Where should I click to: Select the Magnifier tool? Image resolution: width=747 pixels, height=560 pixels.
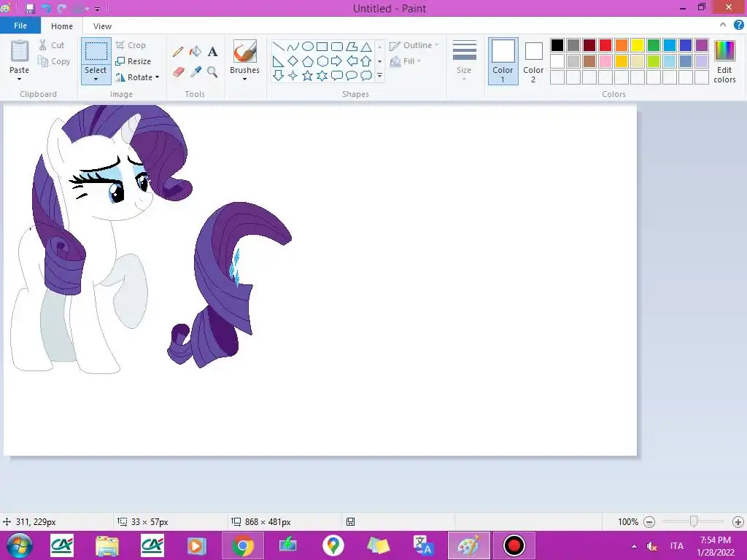point(212,72)
